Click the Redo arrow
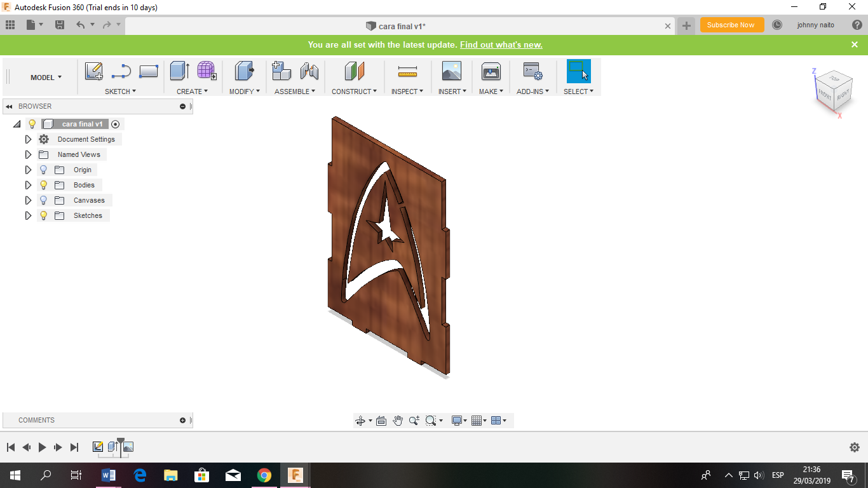 pos(106,25)
